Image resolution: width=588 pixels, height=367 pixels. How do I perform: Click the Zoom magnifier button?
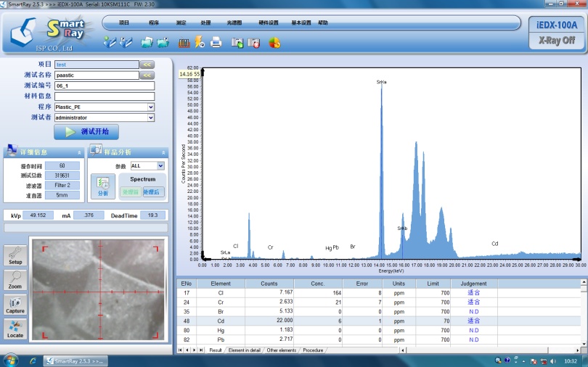point(15,280)
